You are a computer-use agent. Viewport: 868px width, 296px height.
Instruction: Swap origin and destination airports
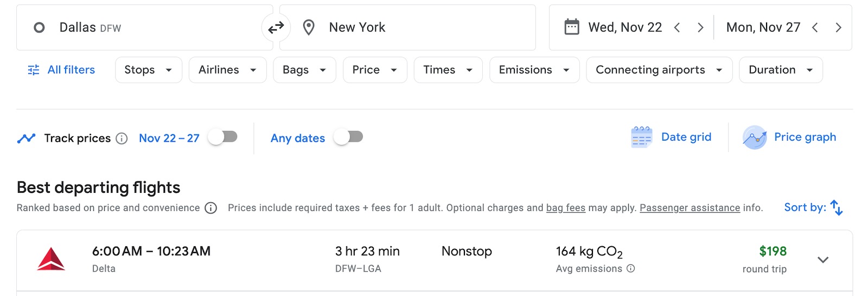[276, 27]
